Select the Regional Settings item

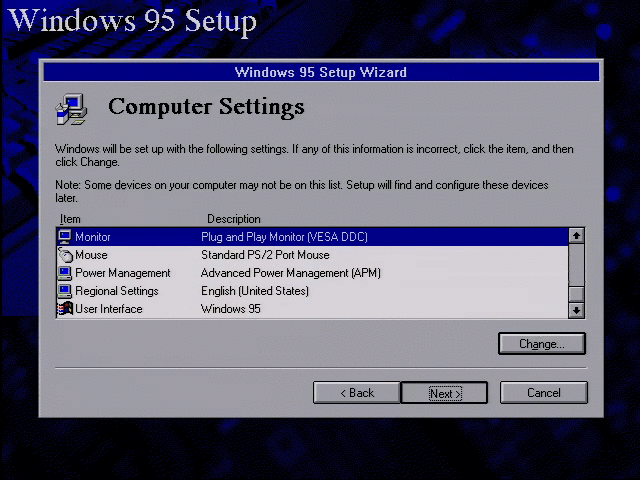tap(117, 291)
